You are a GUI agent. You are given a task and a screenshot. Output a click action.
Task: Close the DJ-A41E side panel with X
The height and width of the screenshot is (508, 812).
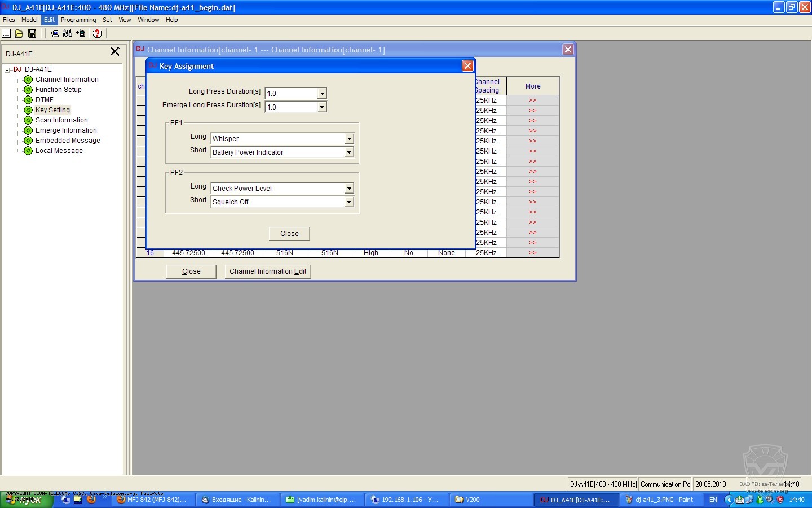115,51
